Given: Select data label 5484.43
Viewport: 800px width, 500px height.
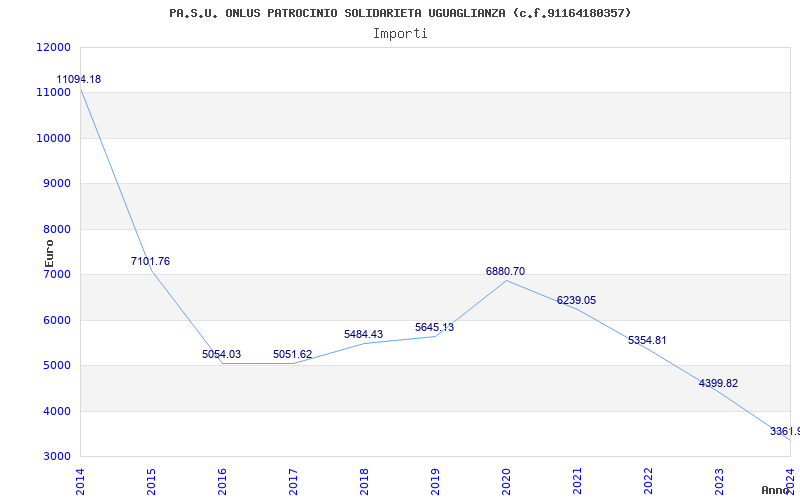Looking at the screenshot, I should (363, 334).
